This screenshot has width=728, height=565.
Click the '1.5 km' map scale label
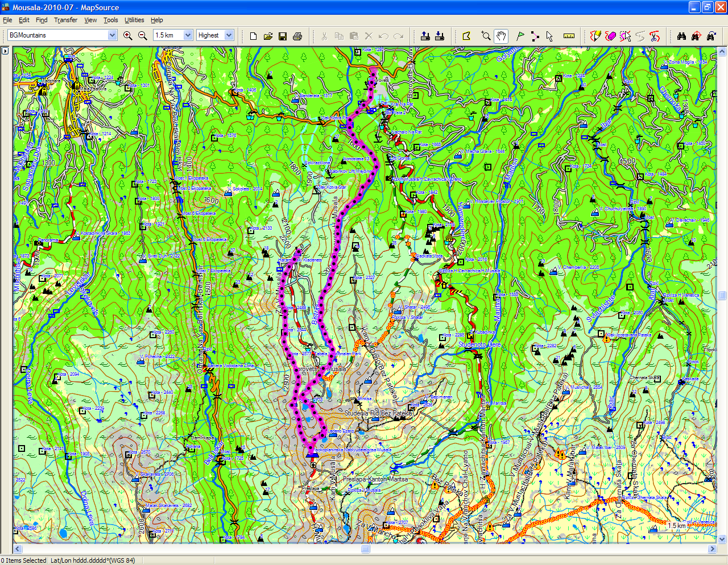click(x=676, y=526)
